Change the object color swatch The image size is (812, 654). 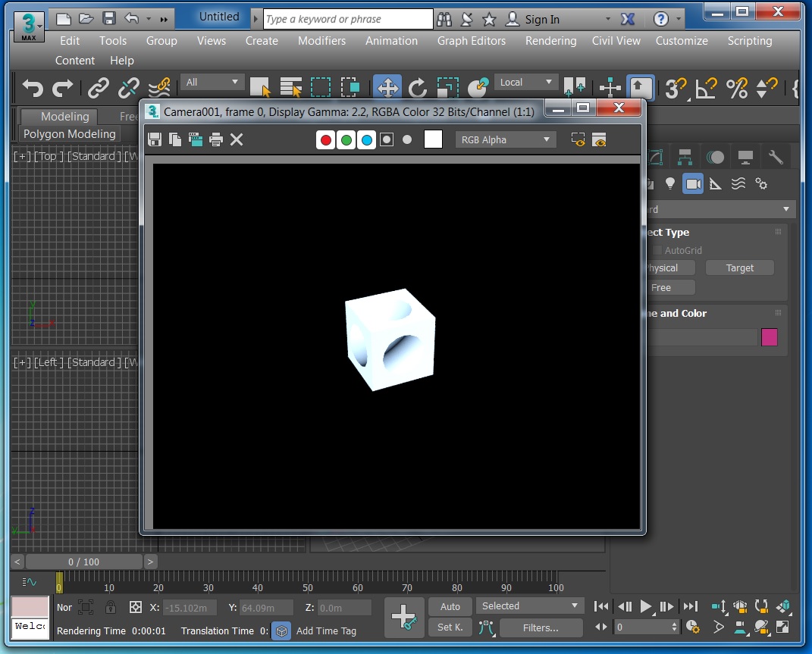pyautogui.click(x=770, y=337)
